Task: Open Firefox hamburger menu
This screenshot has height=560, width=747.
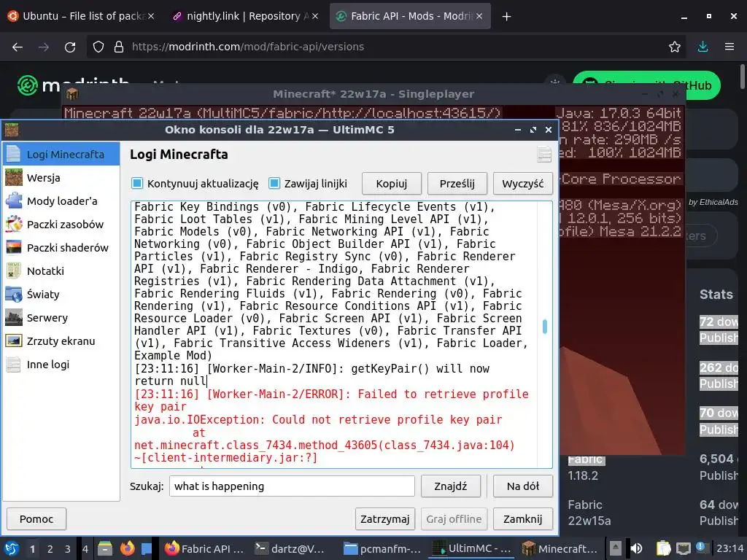Action: click(729, 47)
